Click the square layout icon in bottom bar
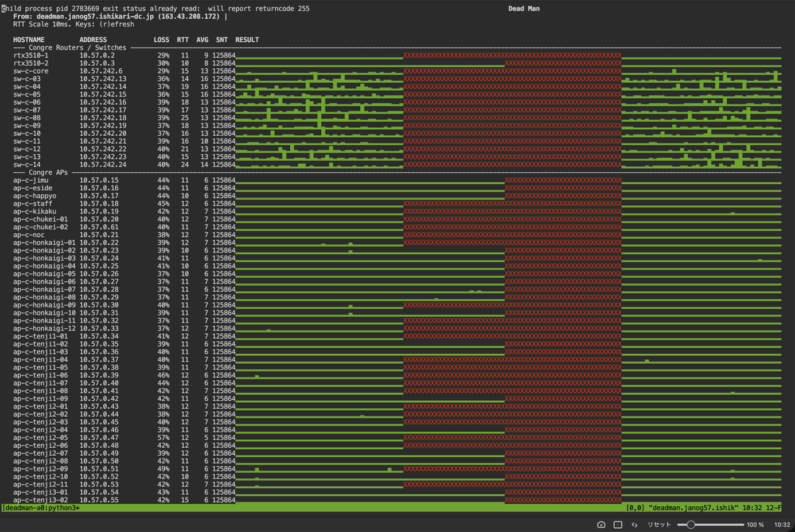This screenshot has height=532, width=795. pos(617,524)
